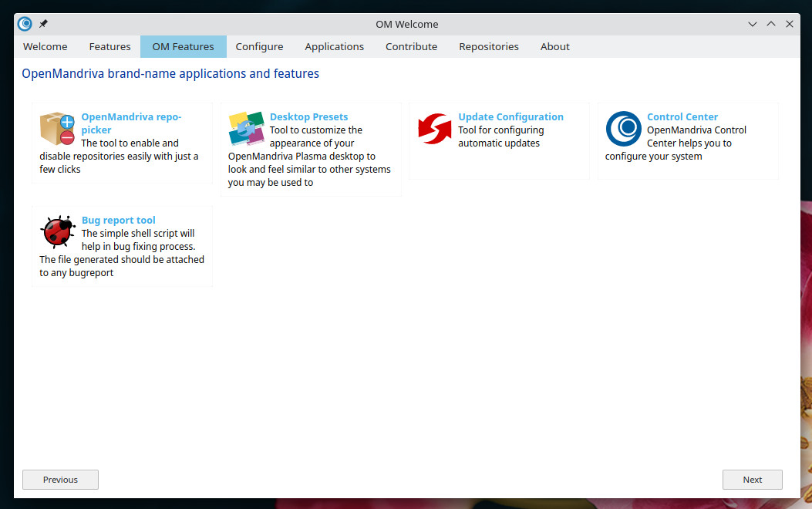Viewport: 812px width, 509px height.
Task: Click the 'OpenMandriva brand-name applications and features' heading
Action: click(x=170, y=73)
